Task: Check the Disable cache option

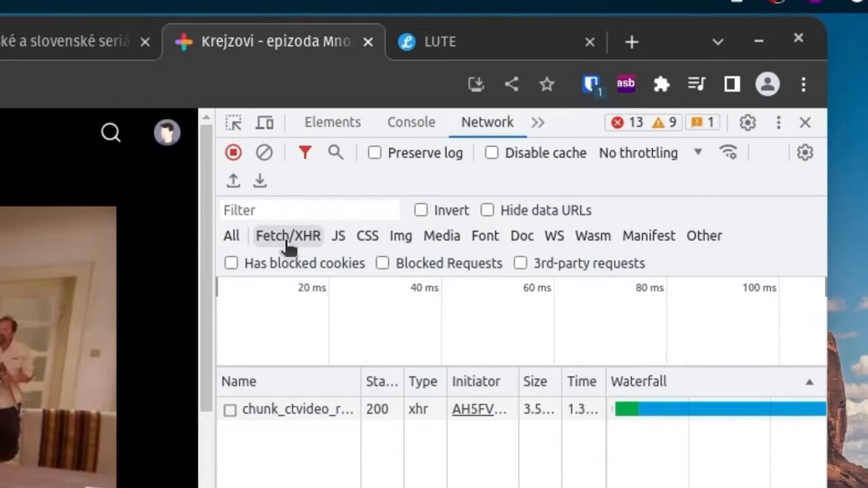Action: (x=492, y=152)
